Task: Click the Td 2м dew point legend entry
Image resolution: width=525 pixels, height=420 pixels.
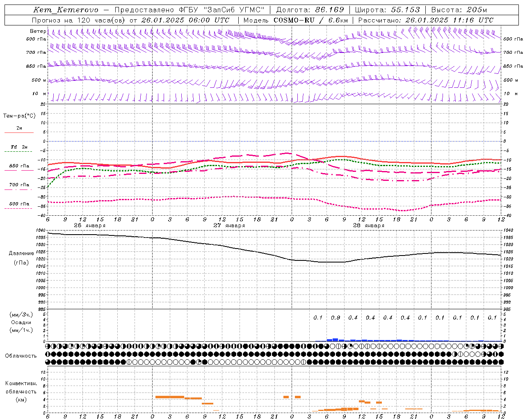Action: click(x=19, y=147)
